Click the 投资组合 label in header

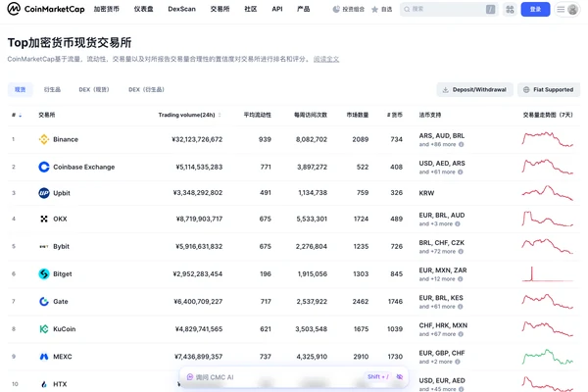coord(353,10)
